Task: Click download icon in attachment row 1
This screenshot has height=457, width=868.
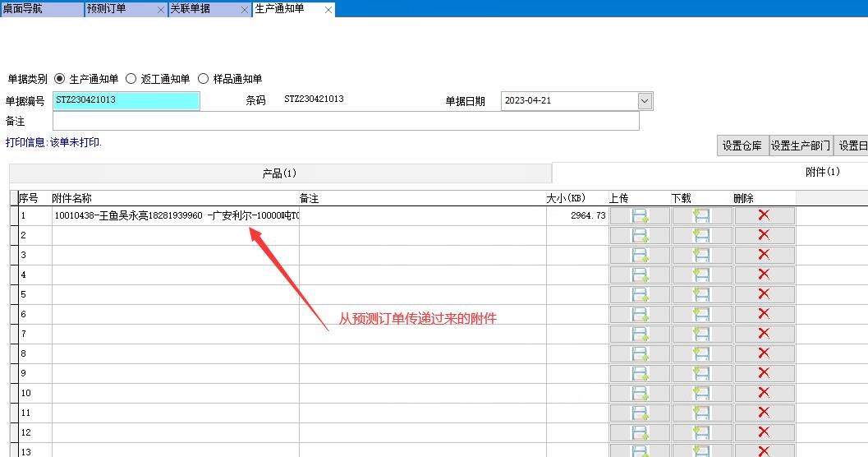Action: 701,215
